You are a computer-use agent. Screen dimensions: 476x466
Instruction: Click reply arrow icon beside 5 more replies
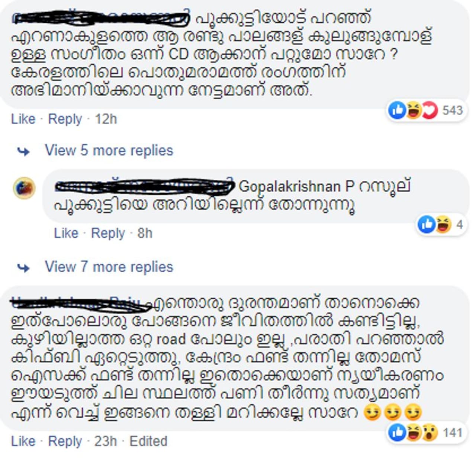coord(24,151)
